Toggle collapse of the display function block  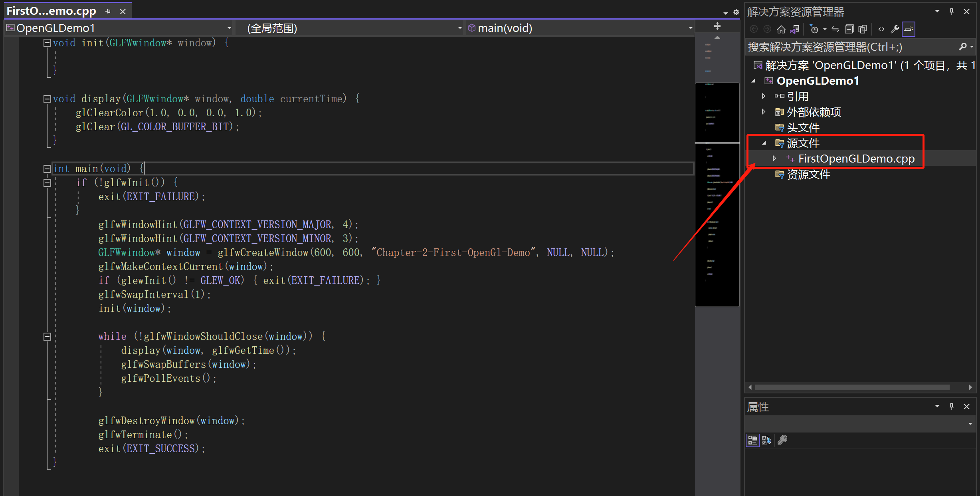coord(48,99)
